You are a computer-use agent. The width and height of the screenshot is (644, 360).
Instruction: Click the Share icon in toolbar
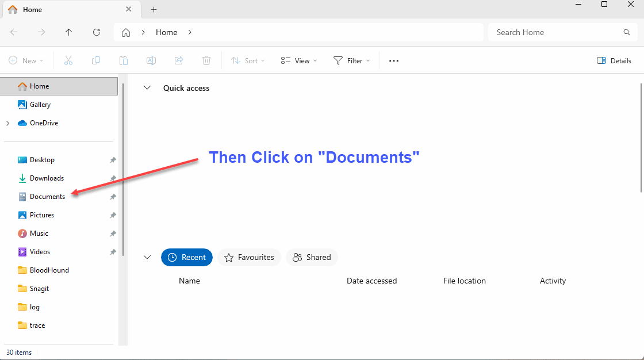[179, 60]
